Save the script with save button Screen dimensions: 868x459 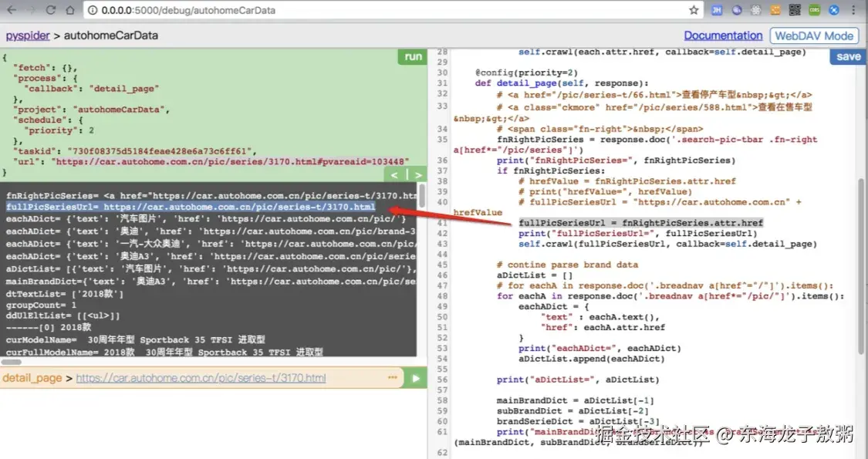[x=848, y=56]
